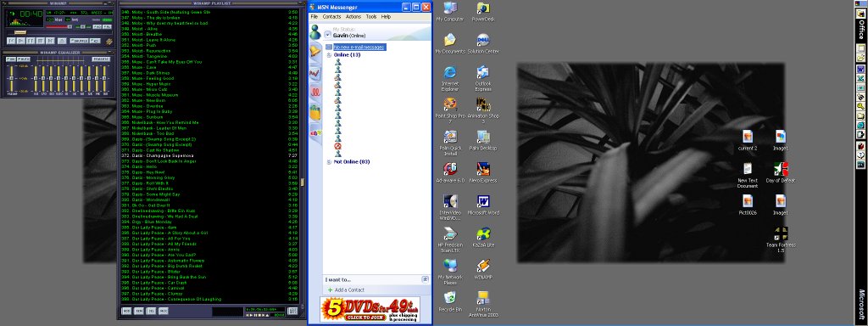
Task: Toggle the equalizer ON button
Action: [x=10, y=59]
